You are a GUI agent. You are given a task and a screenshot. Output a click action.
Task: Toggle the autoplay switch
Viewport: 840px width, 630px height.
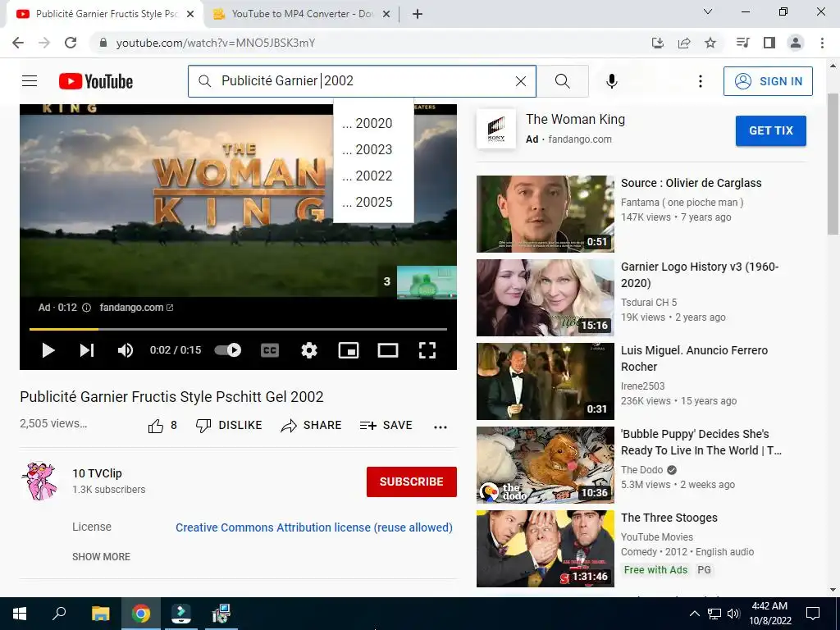[x=228, y=349]
